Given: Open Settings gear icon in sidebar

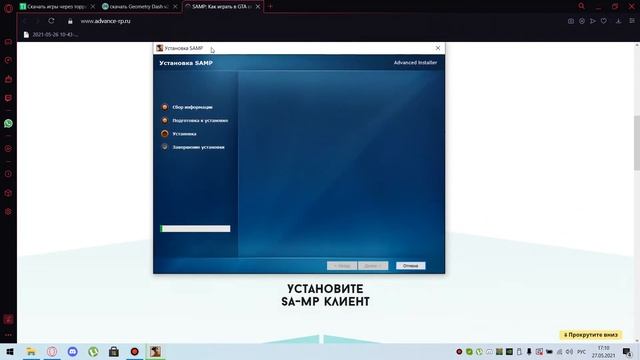Looking at the screenshot, I should pyautogui.click(x=8, y=211).
